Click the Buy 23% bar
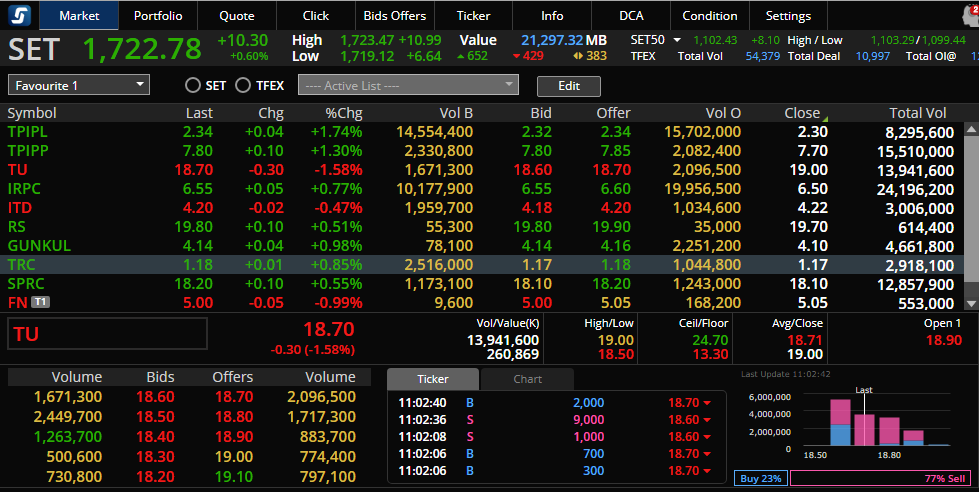The image size is (979, 492). click(760, 478)
